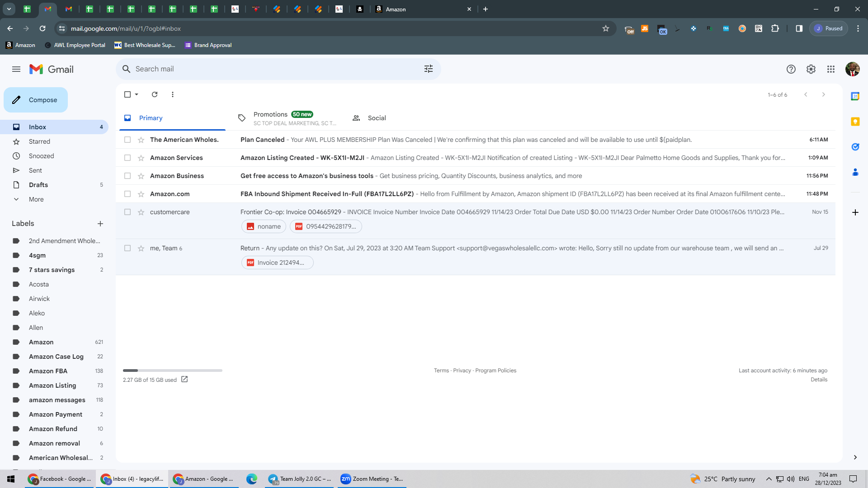Open the Invoice 212494 PDF attachment
This screenshot has height=488, width=868.
tap(277, 263)
